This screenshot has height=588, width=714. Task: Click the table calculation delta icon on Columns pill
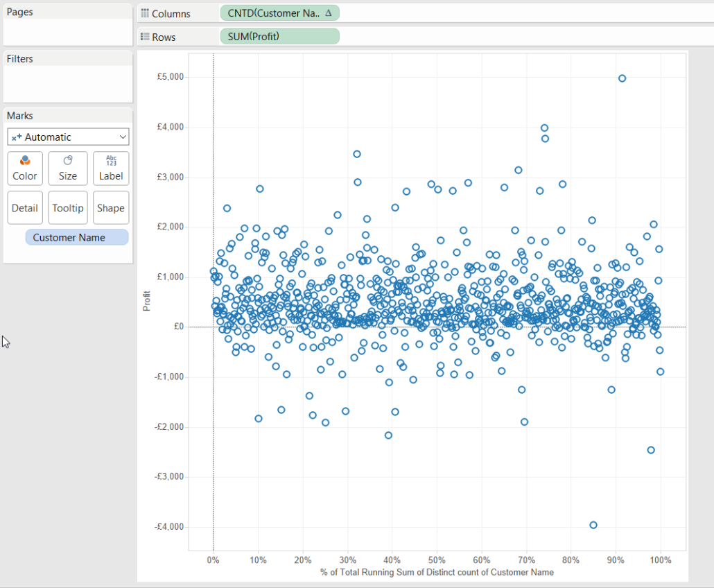click(329, 13)
